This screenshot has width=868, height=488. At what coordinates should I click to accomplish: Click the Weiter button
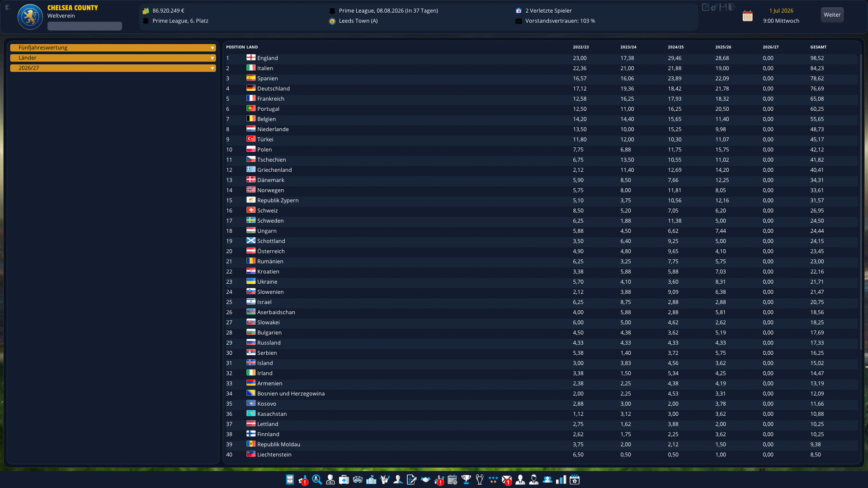[832, 15]
